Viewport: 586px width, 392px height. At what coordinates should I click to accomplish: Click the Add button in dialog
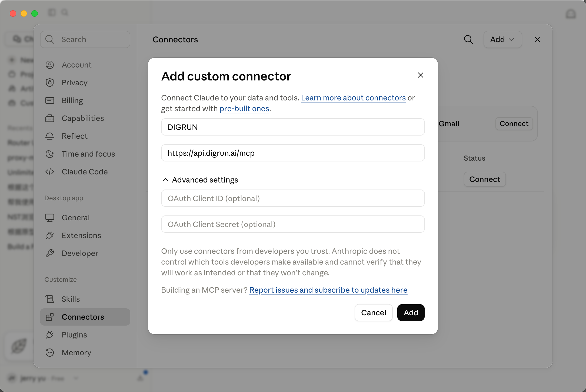[411, 313]
